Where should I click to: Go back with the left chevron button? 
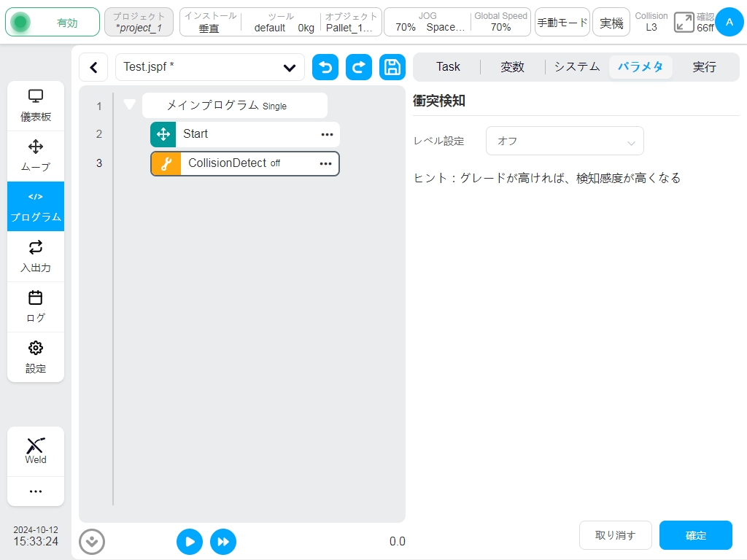[94, 67]
